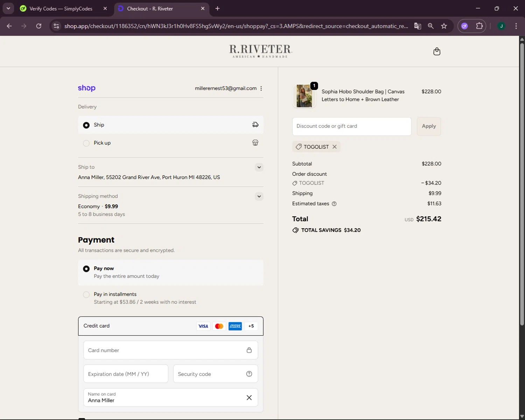Click the delivery truck icon on Ship
The height and width of the screenshot is (420, 525).
[x=255, y=125]
